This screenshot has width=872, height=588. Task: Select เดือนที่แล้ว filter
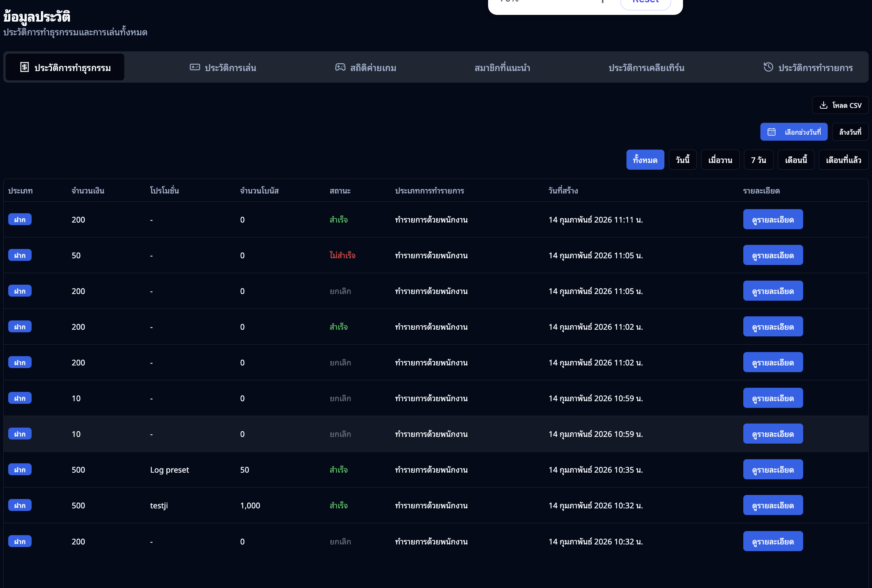[843, 160]
